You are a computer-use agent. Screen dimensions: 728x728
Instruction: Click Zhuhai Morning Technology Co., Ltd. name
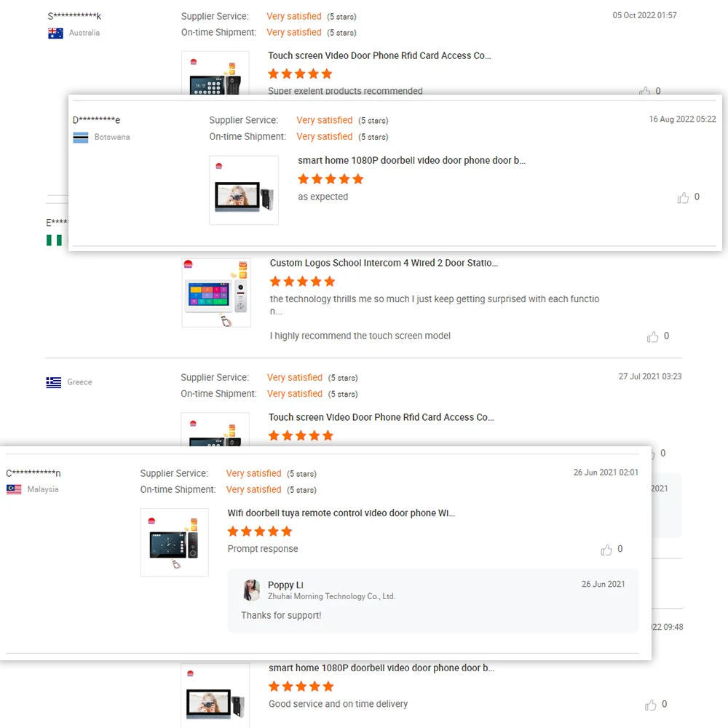pos(331,597)
